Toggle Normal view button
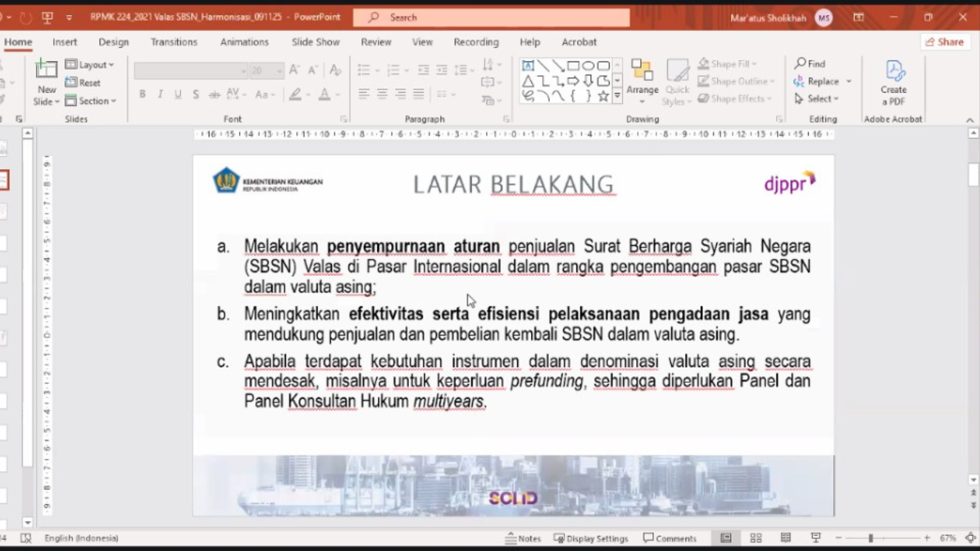980x551 pixels. (x=726, y=538)
